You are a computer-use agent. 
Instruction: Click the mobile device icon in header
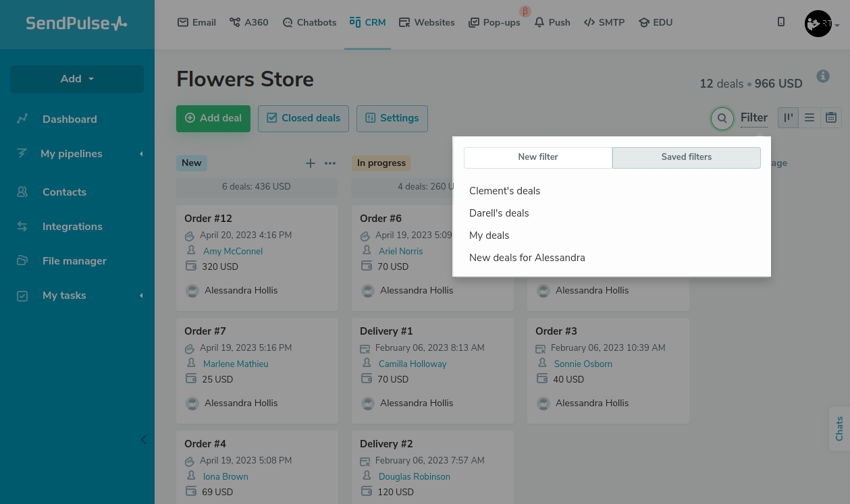point(781,22)
